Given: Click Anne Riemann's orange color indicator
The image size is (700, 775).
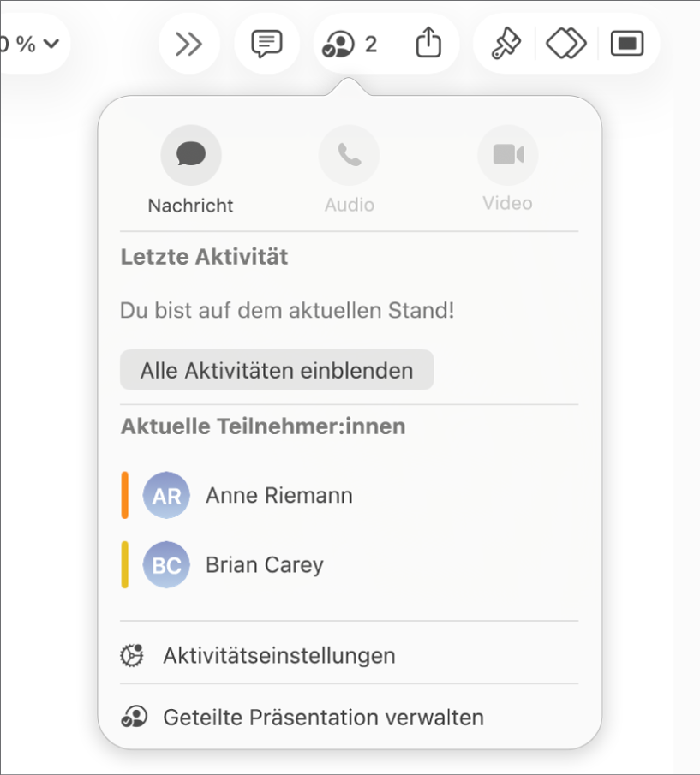Looking at the screenshot, I should click(x=124, y=495).
